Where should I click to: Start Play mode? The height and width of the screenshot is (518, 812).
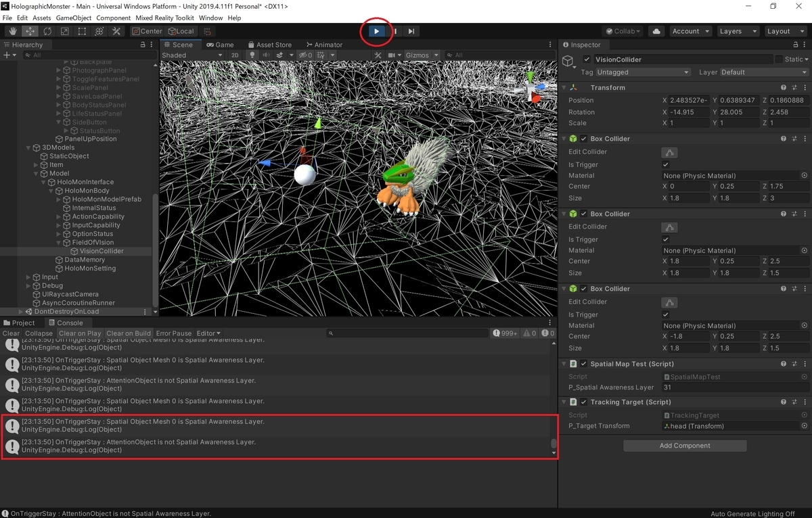(377, 31)
